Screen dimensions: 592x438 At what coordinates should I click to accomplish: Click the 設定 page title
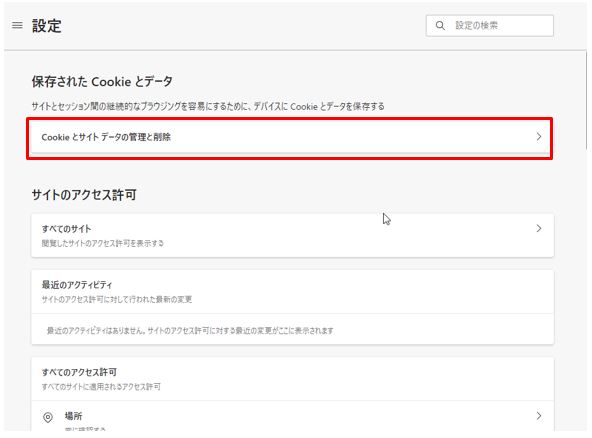tap(46, 26)
